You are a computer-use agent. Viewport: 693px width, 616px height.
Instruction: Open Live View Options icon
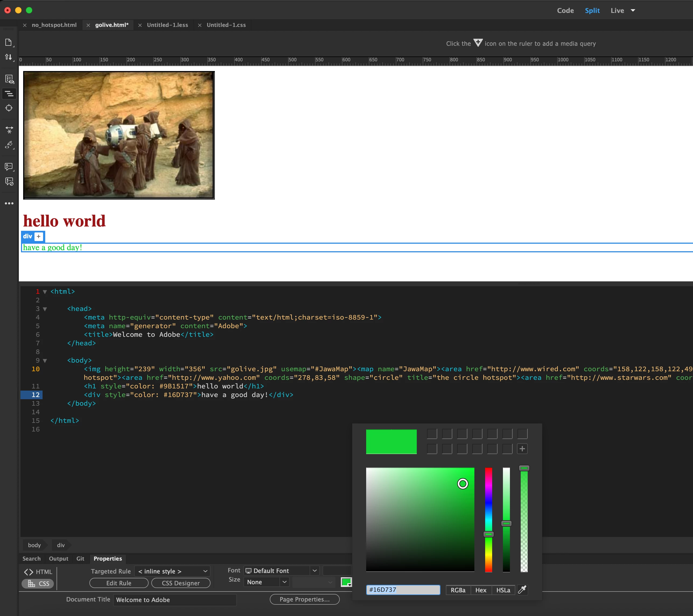pyautogui.click(x=9, y=79)
